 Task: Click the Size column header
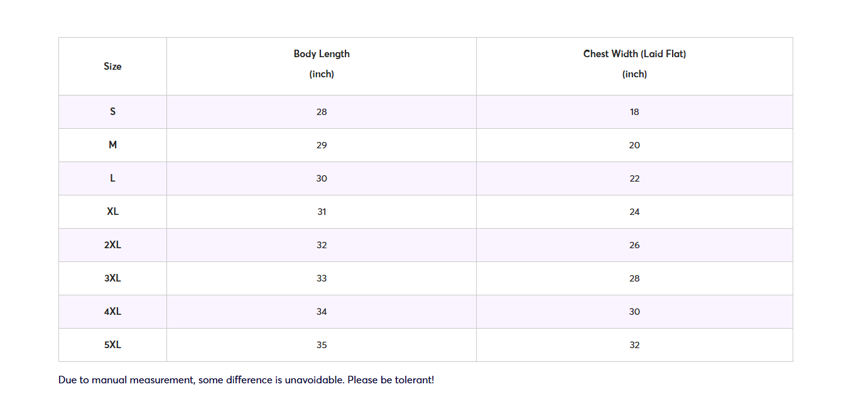pos(112,66)
